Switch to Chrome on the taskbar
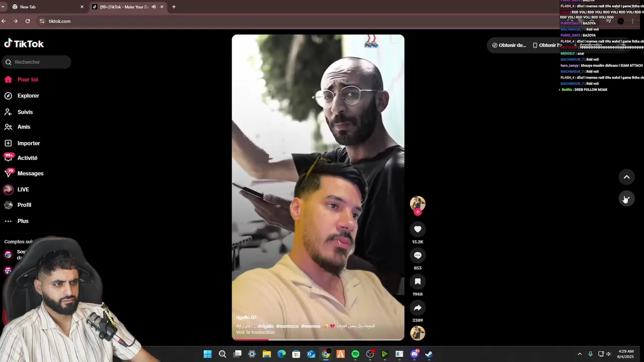 [326, 354]
